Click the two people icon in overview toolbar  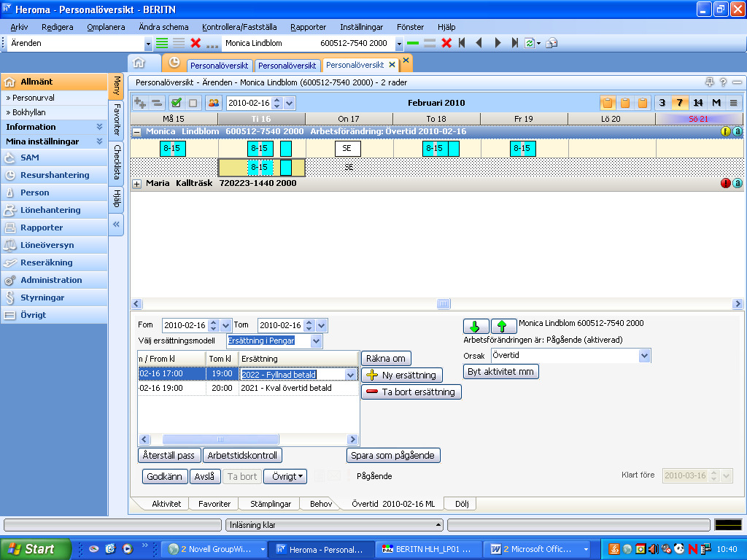click(x=214, y=103)
